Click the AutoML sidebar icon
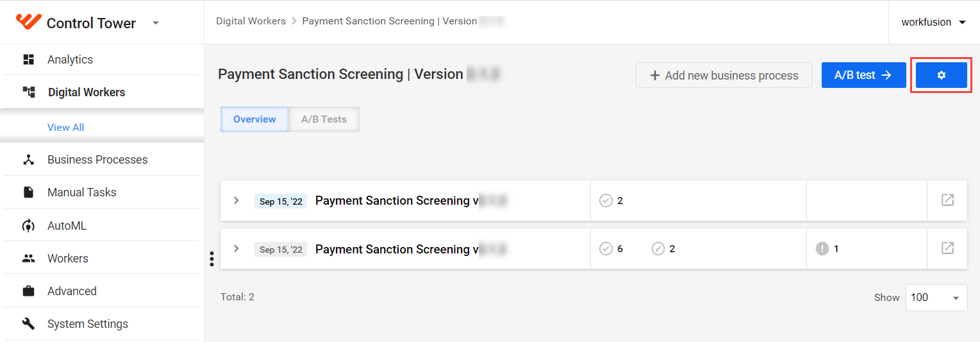The width and height of the screenshot is (980, 342). (x=28, y=226)
